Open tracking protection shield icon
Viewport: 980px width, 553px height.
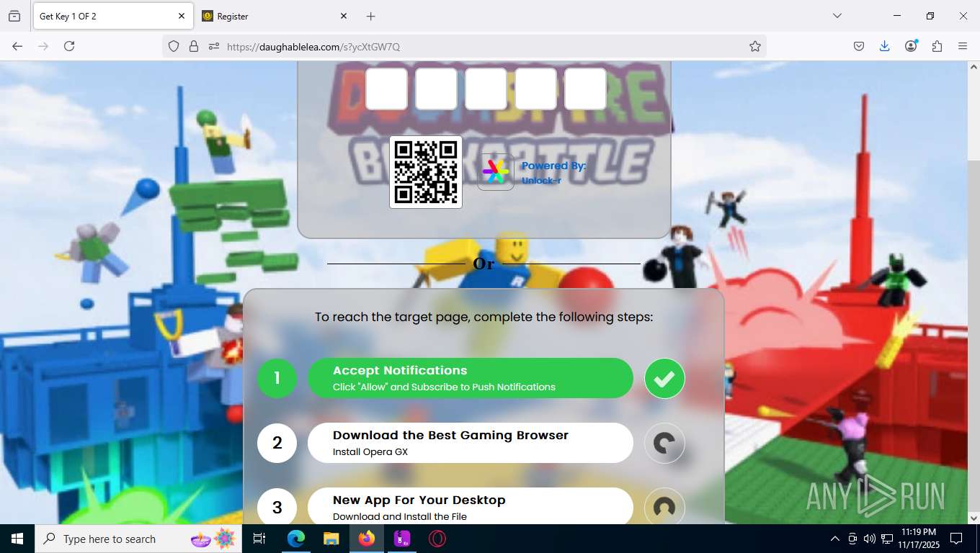[x=174, y=46]
